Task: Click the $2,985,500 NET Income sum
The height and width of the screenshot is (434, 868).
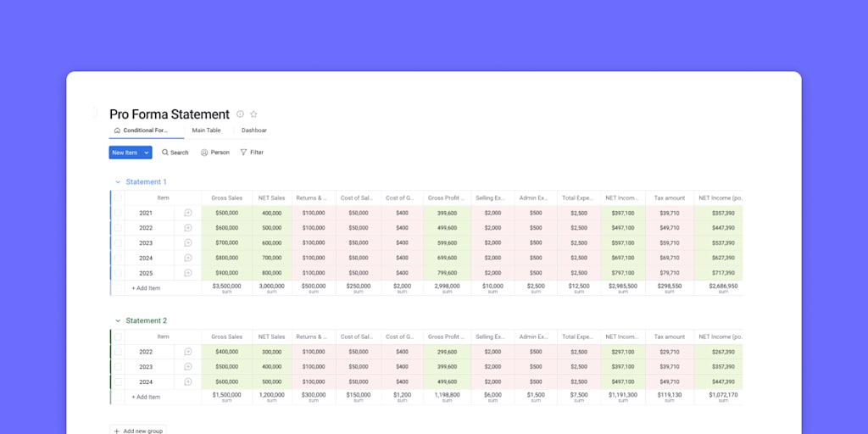Action: (623, 287)
